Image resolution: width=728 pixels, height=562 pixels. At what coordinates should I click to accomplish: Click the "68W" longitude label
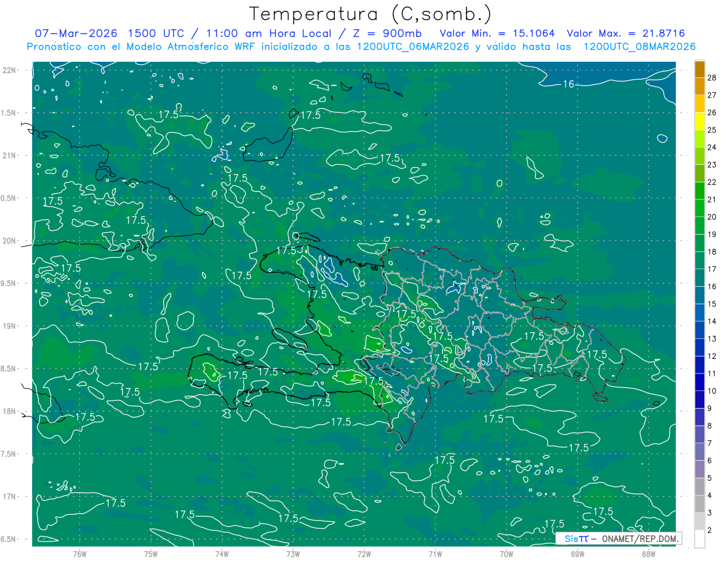649,554
